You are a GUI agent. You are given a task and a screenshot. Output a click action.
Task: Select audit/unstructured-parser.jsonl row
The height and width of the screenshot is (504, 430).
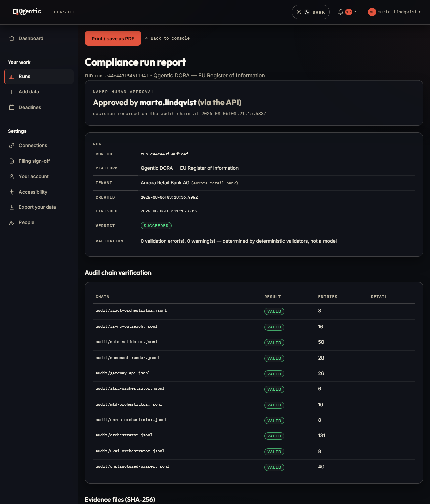pyautogui.click(x=254, y=467)
